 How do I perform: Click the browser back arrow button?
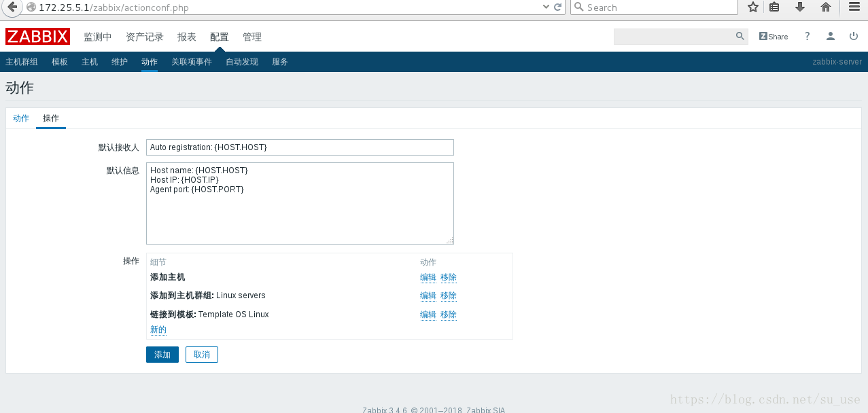pyautogui.click(x=12, y=7)
